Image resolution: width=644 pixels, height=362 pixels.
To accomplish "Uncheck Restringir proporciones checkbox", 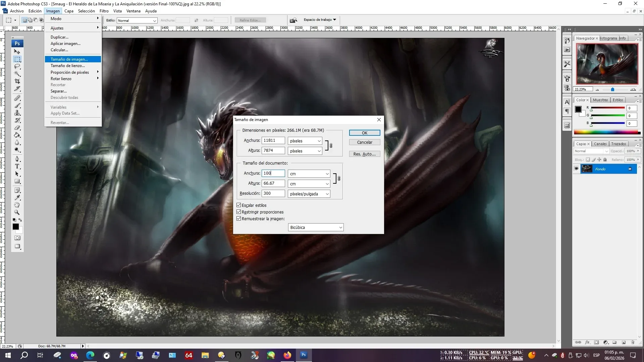I will click(239, 212).
